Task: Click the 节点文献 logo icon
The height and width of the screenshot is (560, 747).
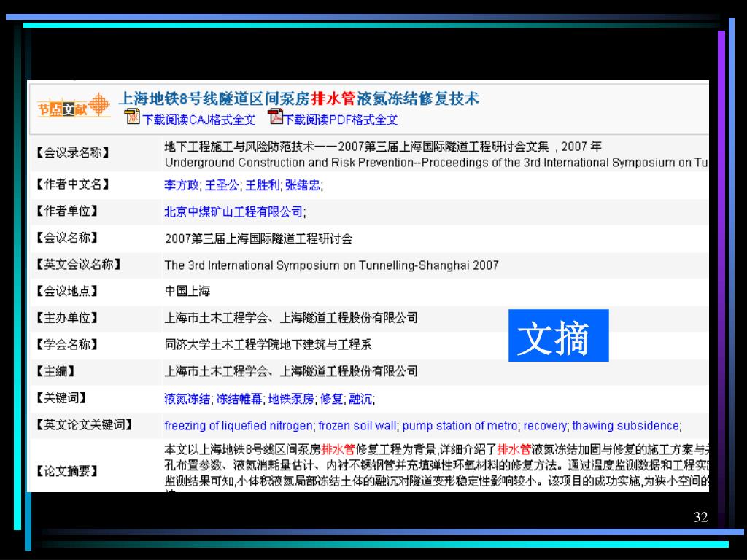Action: click(x=74, y=106)
